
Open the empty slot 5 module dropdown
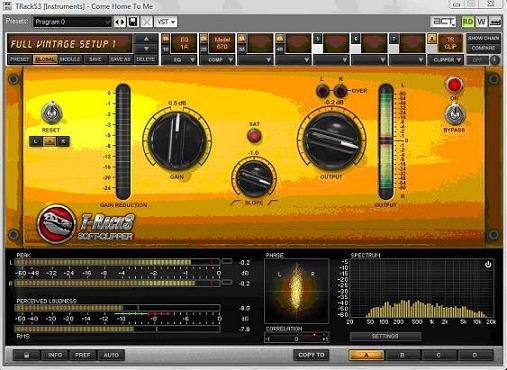tap(331, 60)
